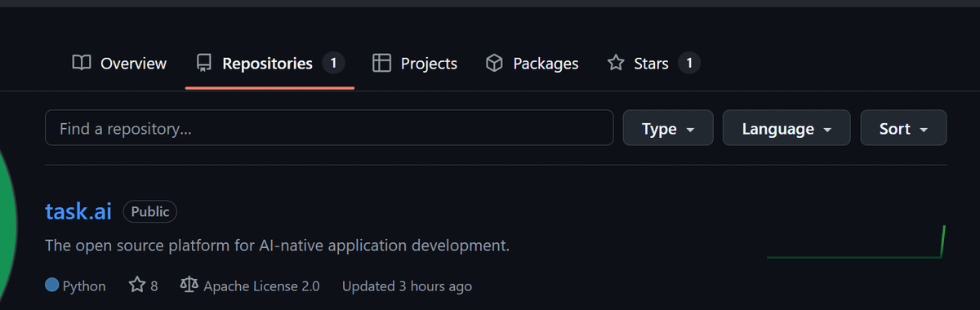Click the Repositories count badge
The image size is (980, 310).
(x=332, y=63)
